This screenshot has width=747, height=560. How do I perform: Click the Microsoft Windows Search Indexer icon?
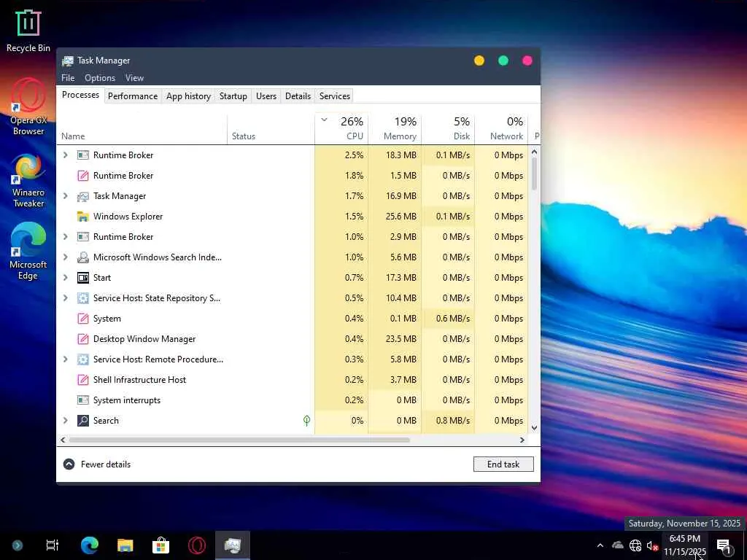coord(83,257)
